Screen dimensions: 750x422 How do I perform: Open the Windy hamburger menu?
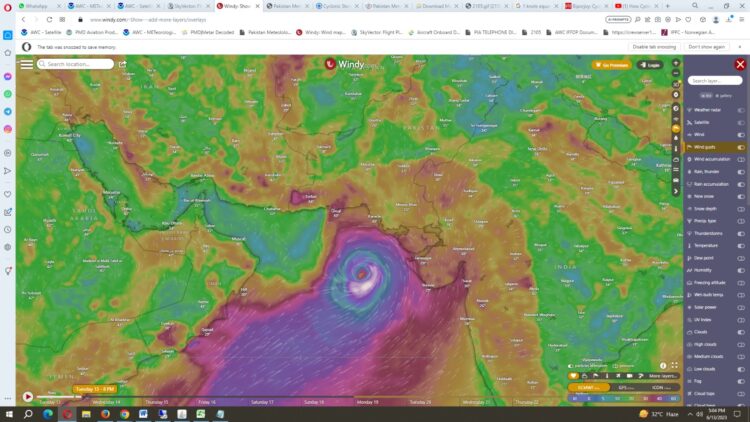[x=27, y=64]
